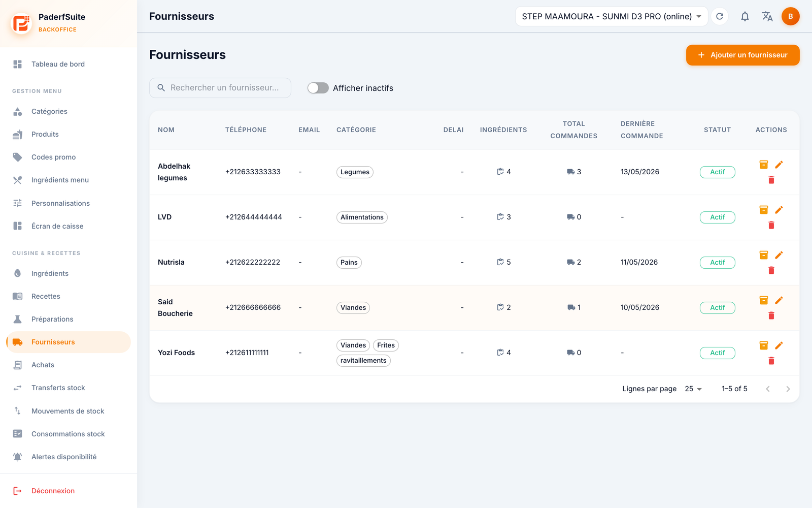Image resolution: width=812 pixels, height=508 pixels.
Task: Click Déconnexion to log out
Action: coord(69,491)
